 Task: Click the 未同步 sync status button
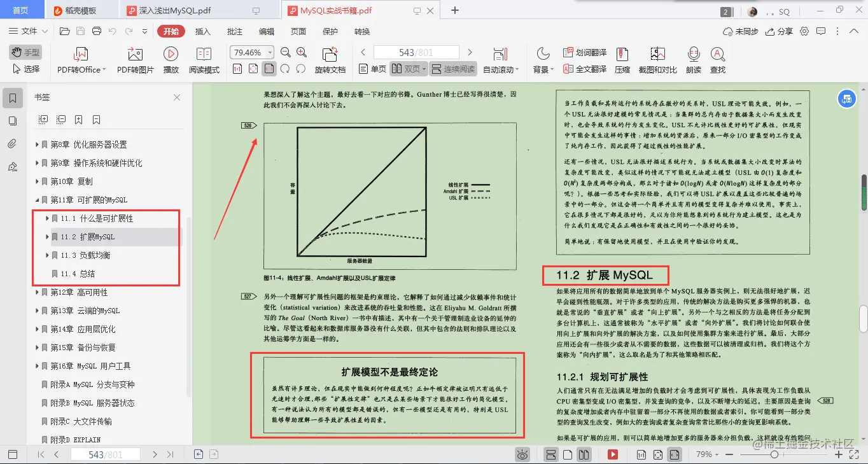tap(741, 31)
